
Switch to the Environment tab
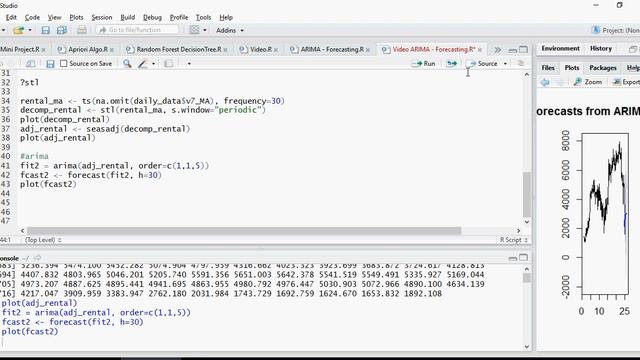tap(560, 48)
